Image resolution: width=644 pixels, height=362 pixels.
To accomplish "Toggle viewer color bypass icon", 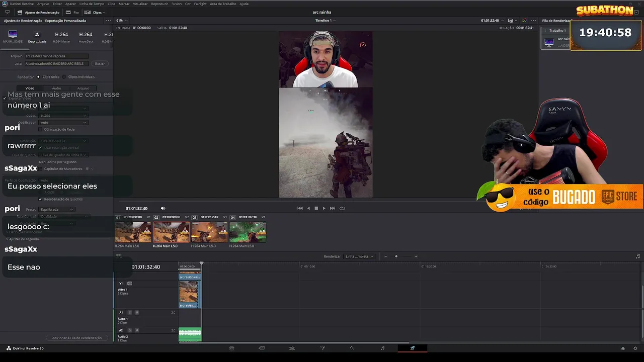I will 524,21.
